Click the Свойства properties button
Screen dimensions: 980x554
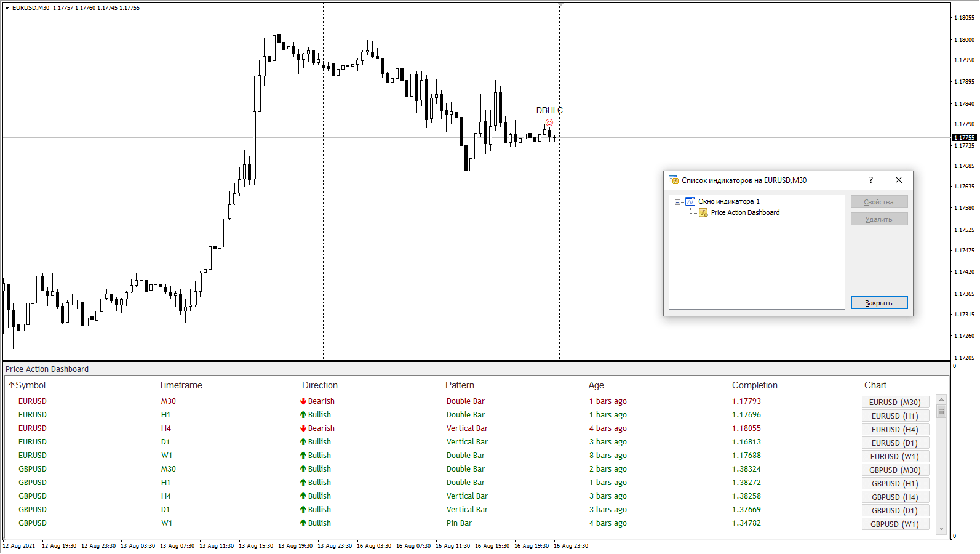(x=878, y=202)
